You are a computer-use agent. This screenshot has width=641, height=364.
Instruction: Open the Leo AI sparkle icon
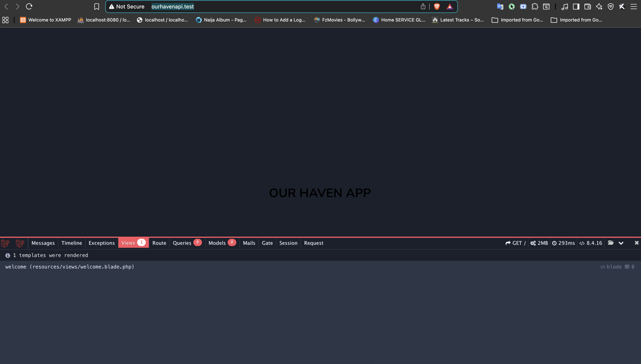[599, 7]
